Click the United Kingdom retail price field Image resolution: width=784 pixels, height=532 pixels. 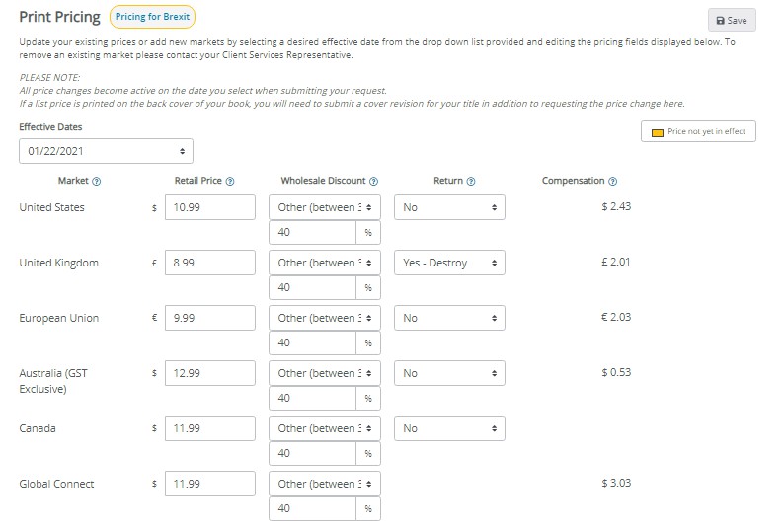(210, 264)
